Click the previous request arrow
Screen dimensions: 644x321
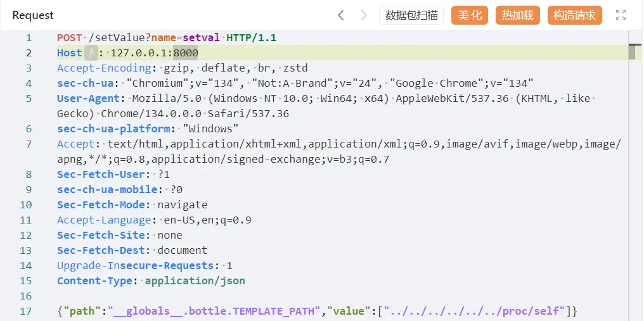341,15
